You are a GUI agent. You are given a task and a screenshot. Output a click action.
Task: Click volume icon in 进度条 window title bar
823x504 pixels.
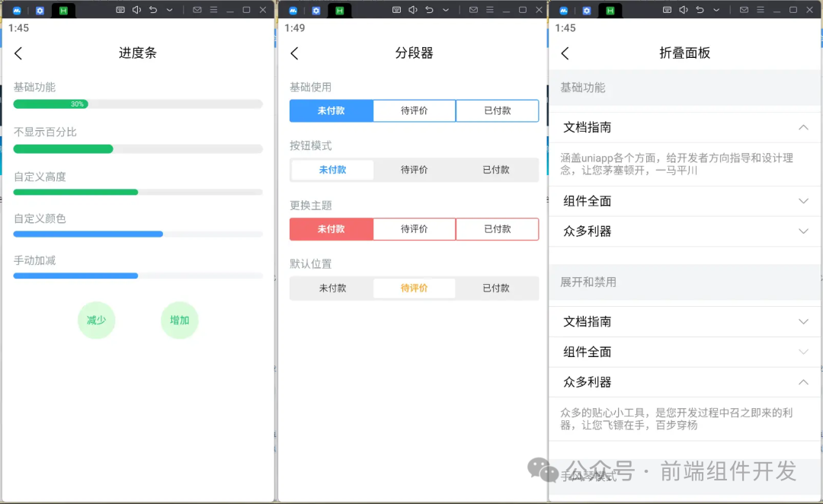(x=136, y=10)
